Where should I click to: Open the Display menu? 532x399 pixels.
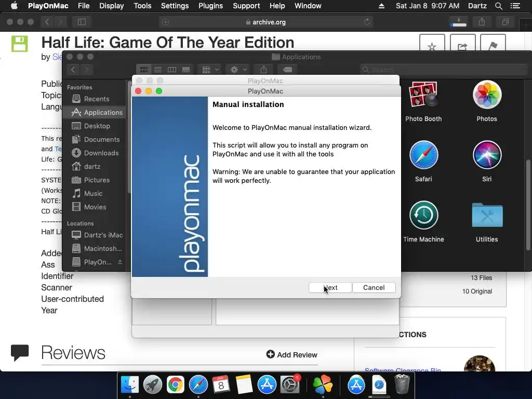click(x=111, y=6)
